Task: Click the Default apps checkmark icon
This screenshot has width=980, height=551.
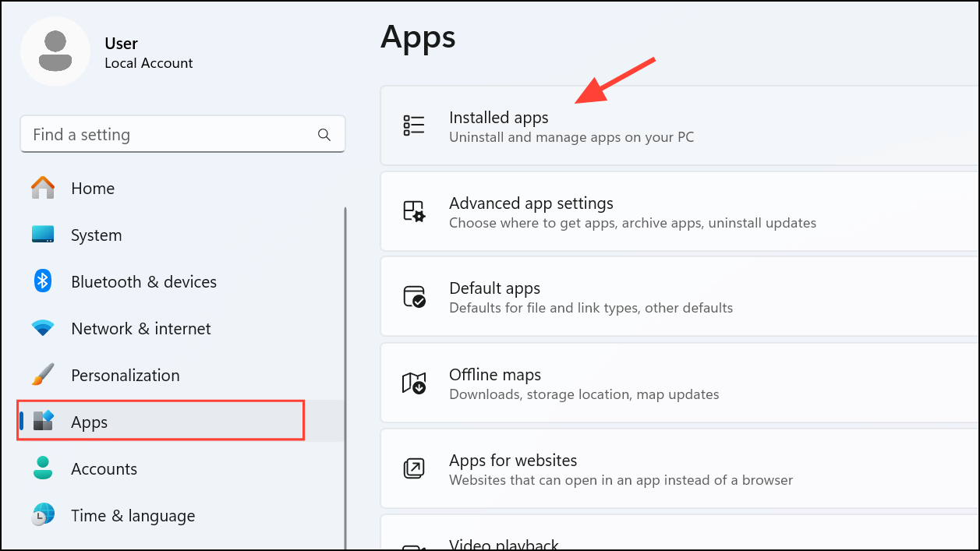Action: [x=414, y=297]
